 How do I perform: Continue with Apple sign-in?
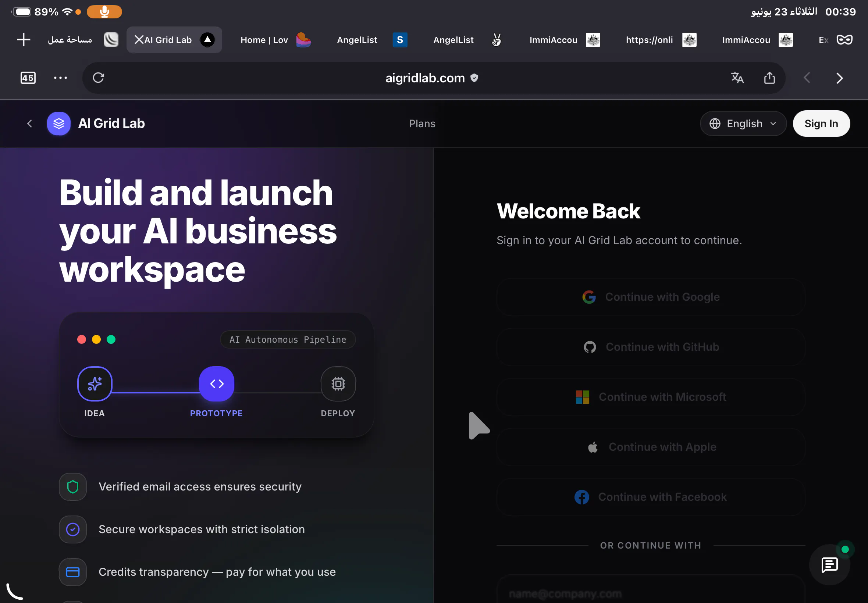point(651,447)
